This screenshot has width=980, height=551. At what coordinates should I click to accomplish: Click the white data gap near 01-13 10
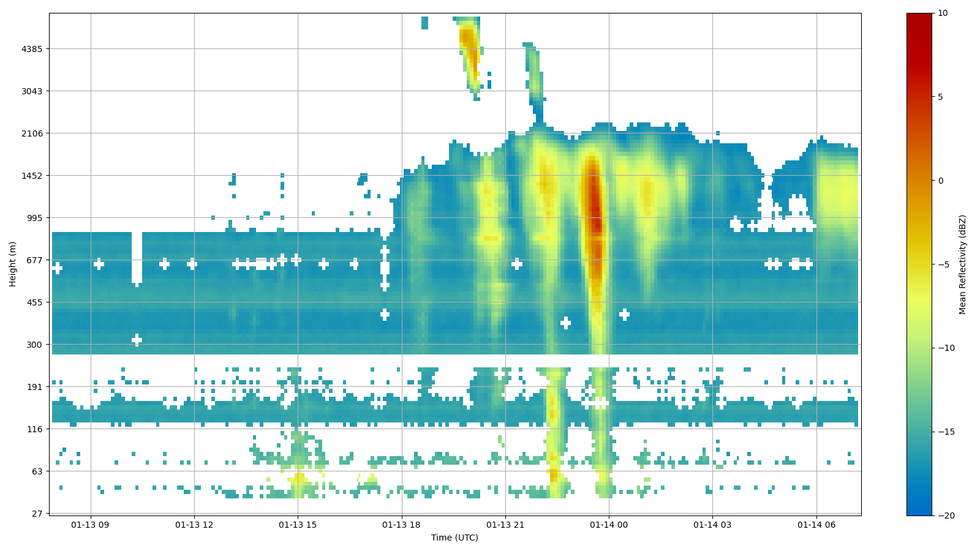pyautogui.click(x=137, y=258)
